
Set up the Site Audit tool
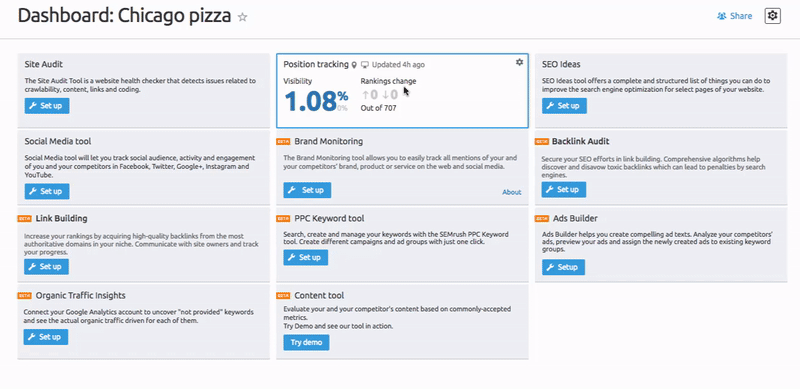pyautogui.click(x=47, y=106)
